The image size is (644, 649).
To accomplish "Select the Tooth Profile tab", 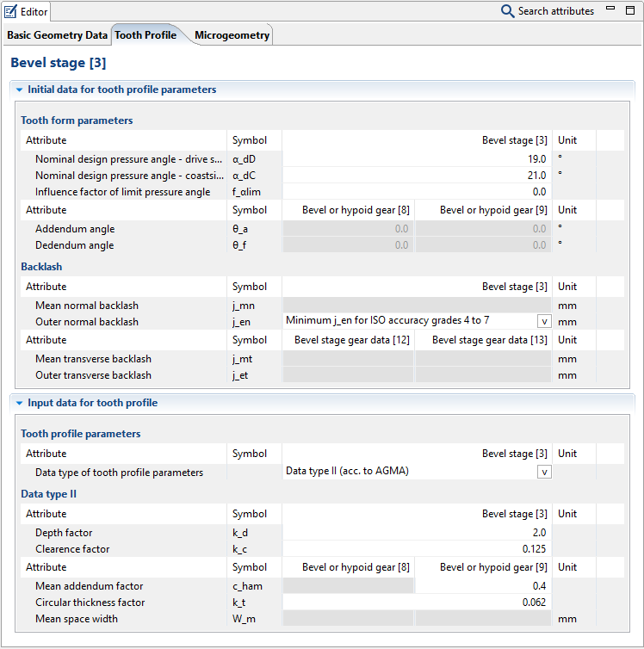I will (x=145, y=35).
